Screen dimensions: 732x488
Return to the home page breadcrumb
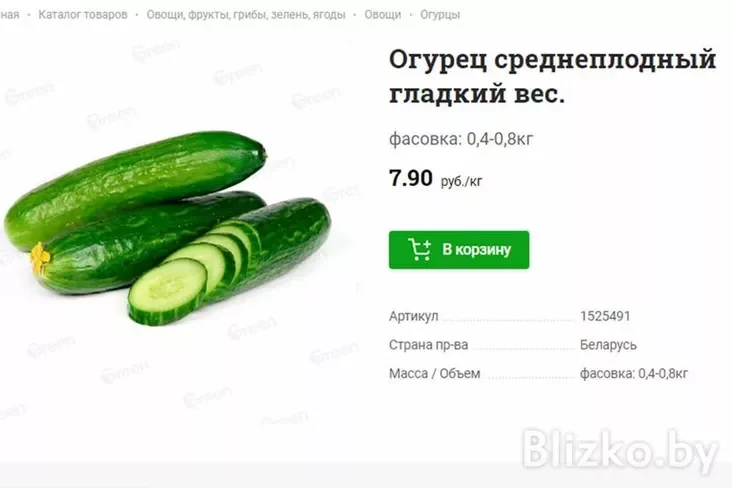click(9, 14)
